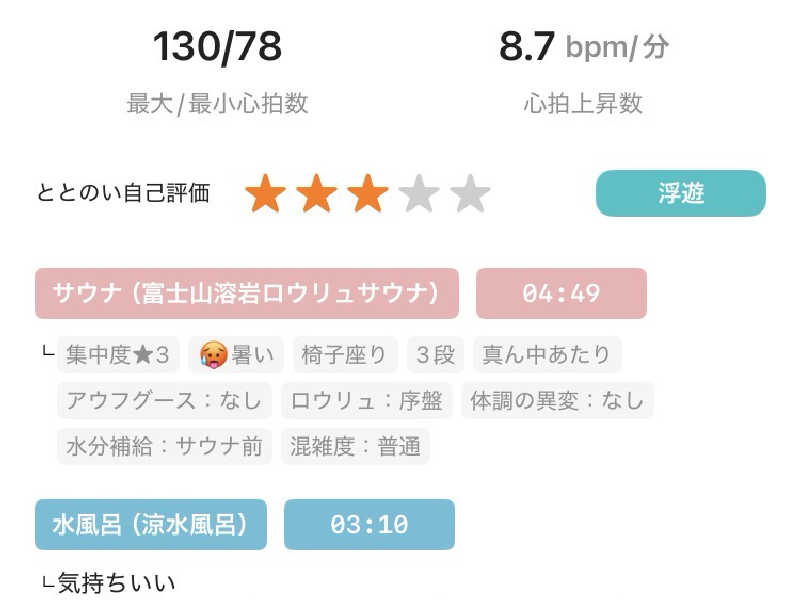Click the second orange rating star
The height and width of the screenshot is (600, 800).
(316, 193)
